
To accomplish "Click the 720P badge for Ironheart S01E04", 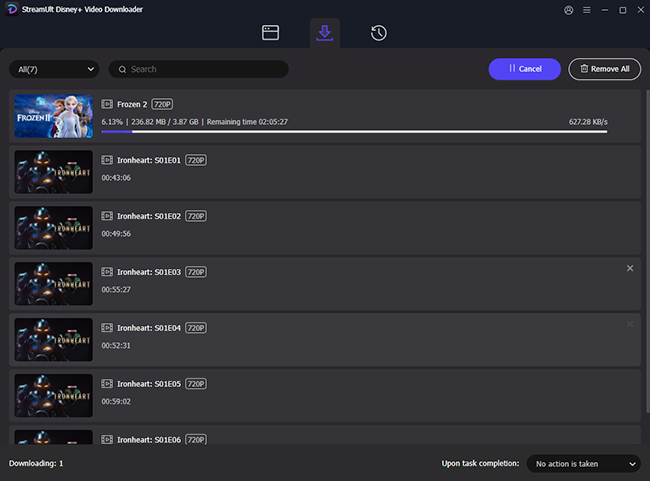I will coord(196,328).
